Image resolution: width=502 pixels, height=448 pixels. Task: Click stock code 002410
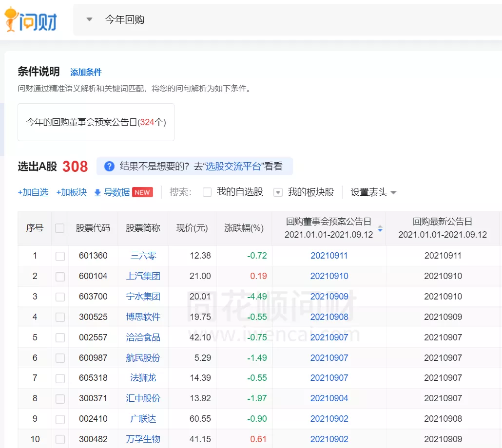pos(93,419)
